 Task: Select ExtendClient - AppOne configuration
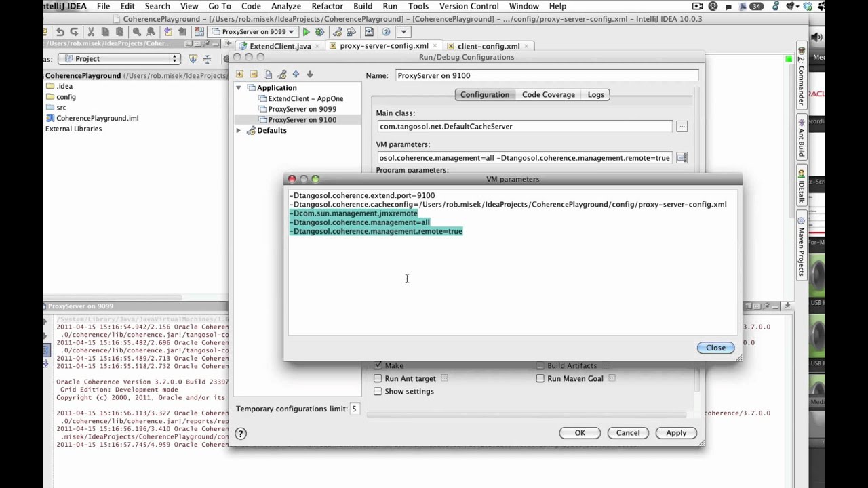click(x=305, y=99)
